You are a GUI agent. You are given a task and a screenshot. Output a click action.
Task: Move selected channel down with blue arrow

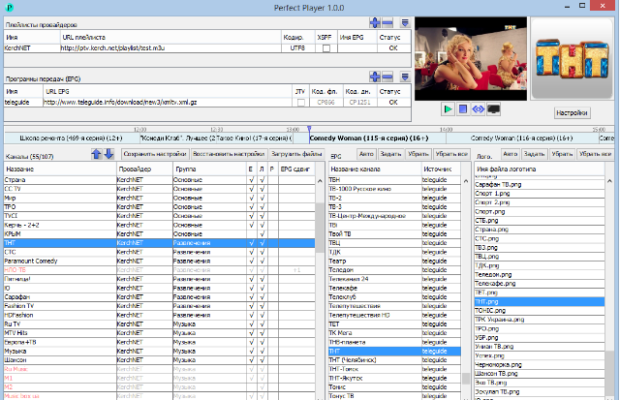coord(109,154)
